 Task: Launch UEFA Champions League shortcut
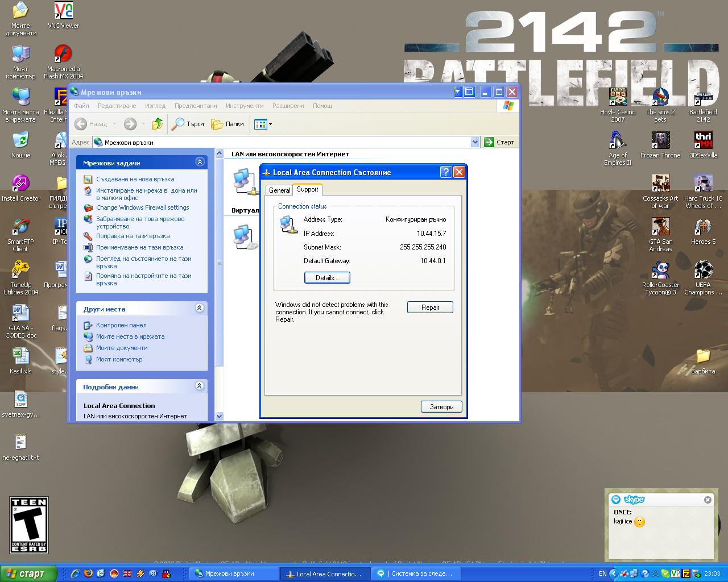703,278
